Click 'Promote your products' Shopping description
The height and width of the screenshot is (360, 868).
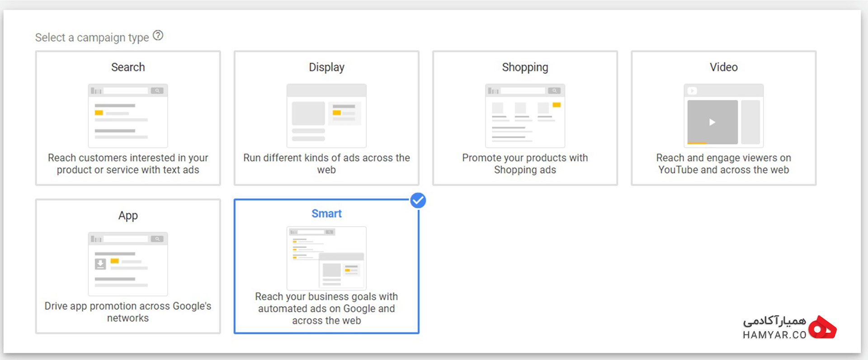click(525, 164)
